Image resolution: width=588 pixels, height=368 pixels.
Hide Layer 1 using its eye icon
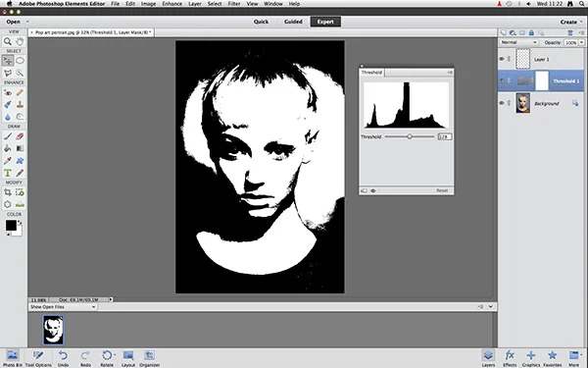502,59
